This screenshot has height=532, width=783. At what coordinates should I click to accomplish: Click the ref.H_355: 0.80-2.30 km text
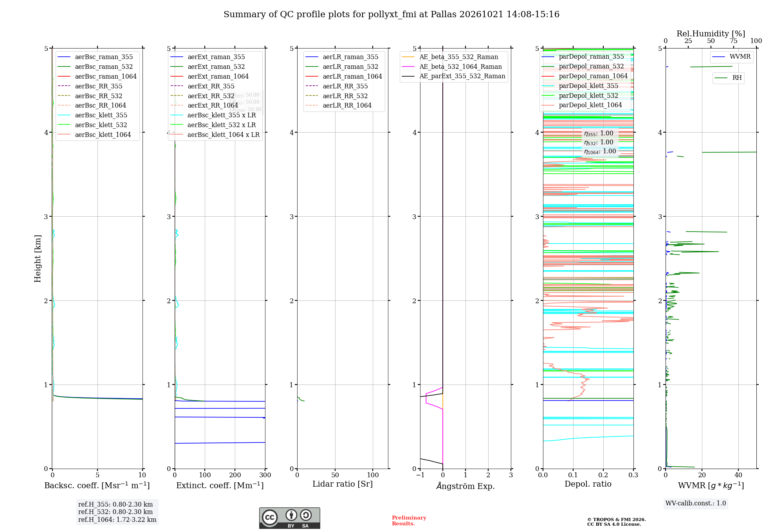coord(115,505)
